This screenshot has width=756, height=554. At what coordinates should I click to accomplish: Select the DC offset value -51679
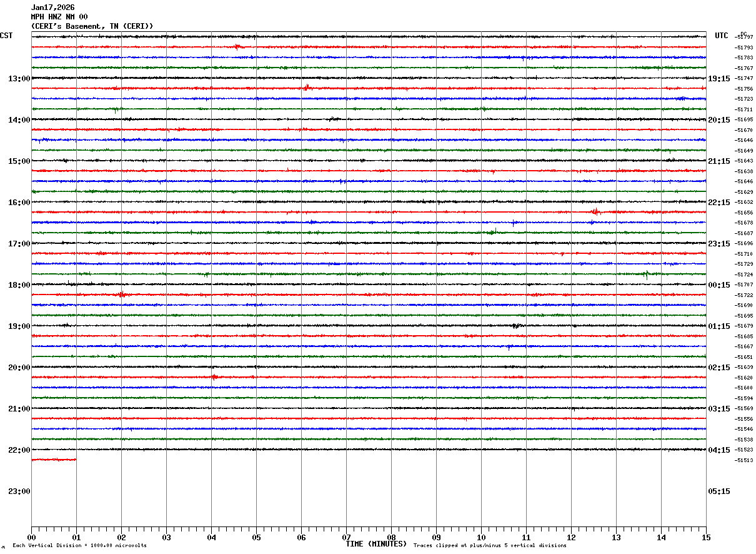click(744, 326)
